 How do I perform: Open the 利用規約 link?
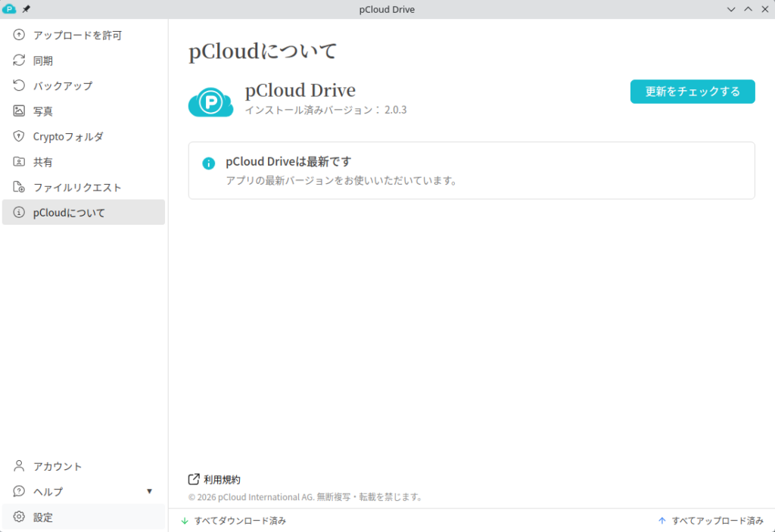(x=221, y=480)
